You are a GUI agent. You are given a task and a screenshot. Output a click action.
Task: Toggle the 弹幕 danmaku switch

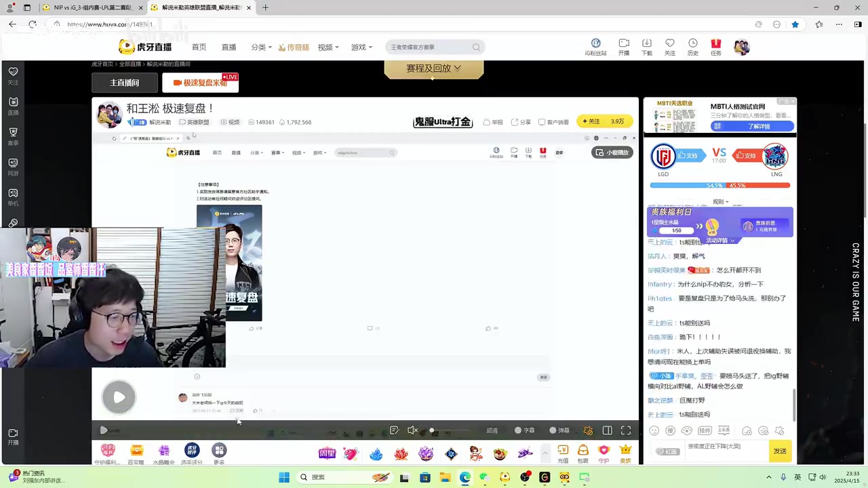coord(559,430)
